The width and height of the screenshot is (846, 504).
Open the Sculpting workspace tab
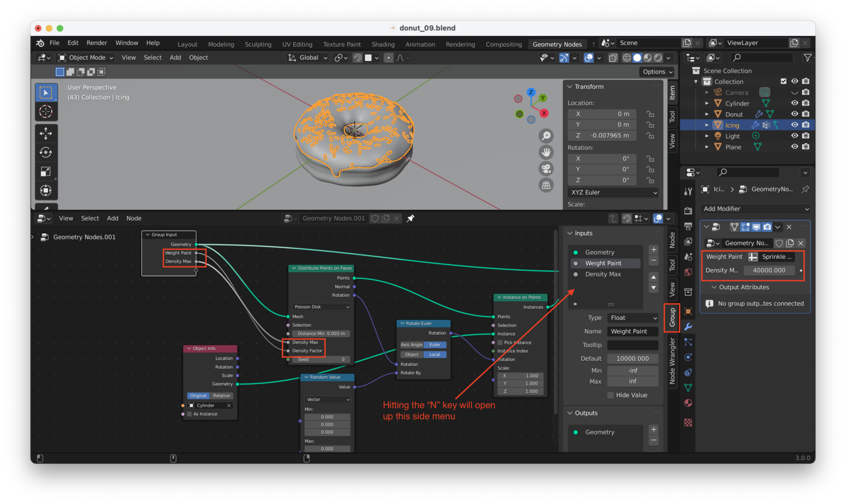(258, 44)
